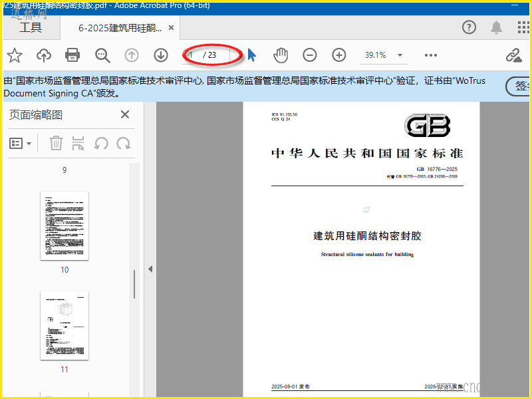
Task: Click standard number GB 16776—2025
Action: point(437,169)
